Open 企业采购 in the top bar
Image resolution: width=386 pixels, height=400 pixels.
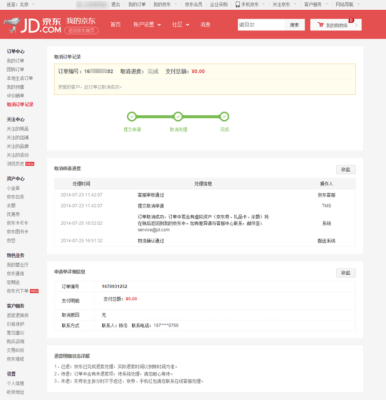(x=219, y=4)
